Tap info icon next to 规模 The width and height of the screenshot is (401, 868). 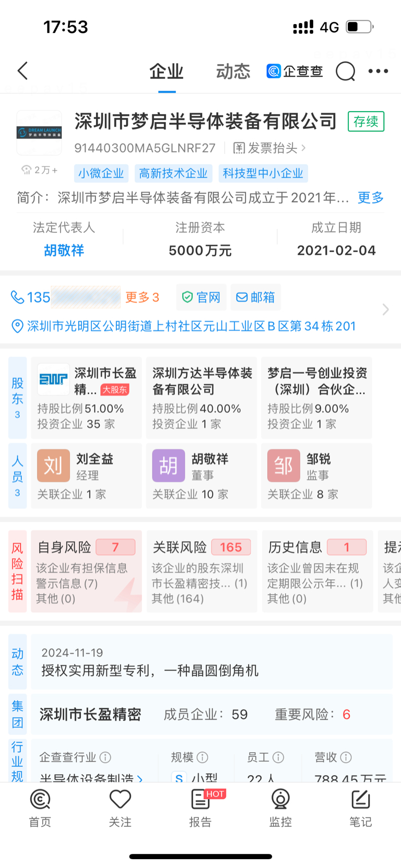(203, 757)
